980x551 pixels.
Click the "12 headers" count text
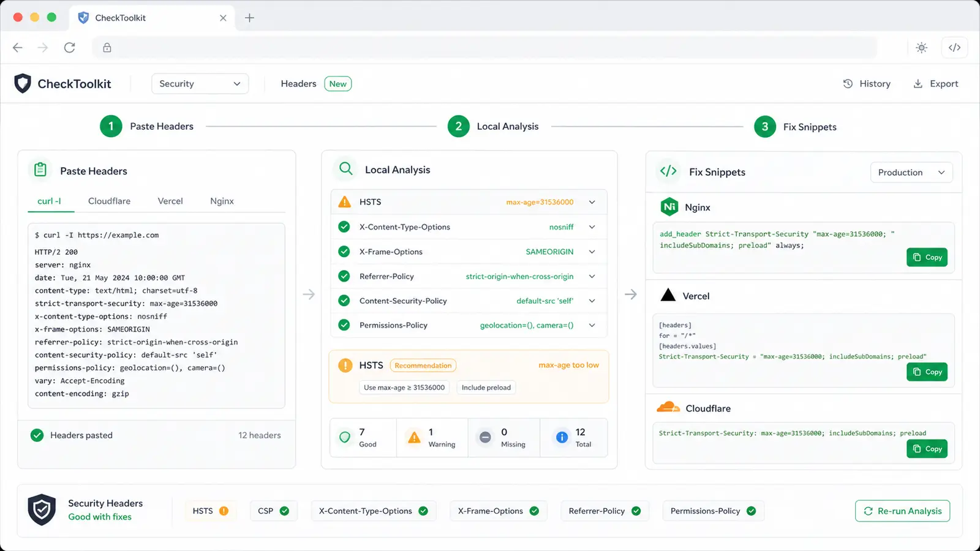coord(260,435)
